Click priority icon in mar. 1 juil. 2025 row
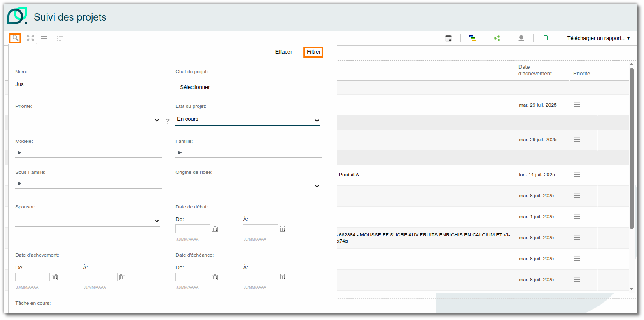The width and height of the screenshot is (644, 320). click(577, 217)
